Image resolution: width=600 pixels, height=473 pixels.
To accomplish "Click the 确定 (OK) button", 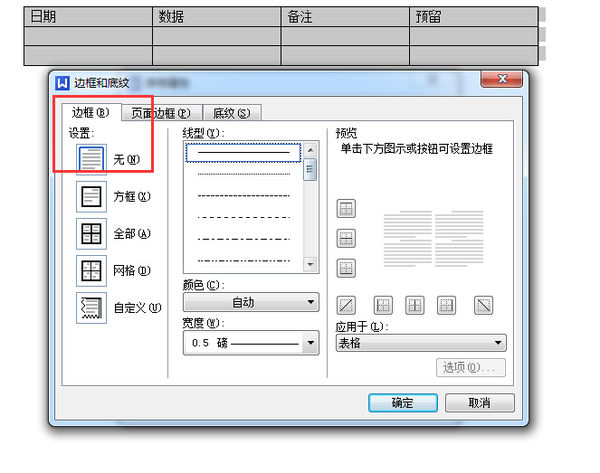I will coord(403,403).
